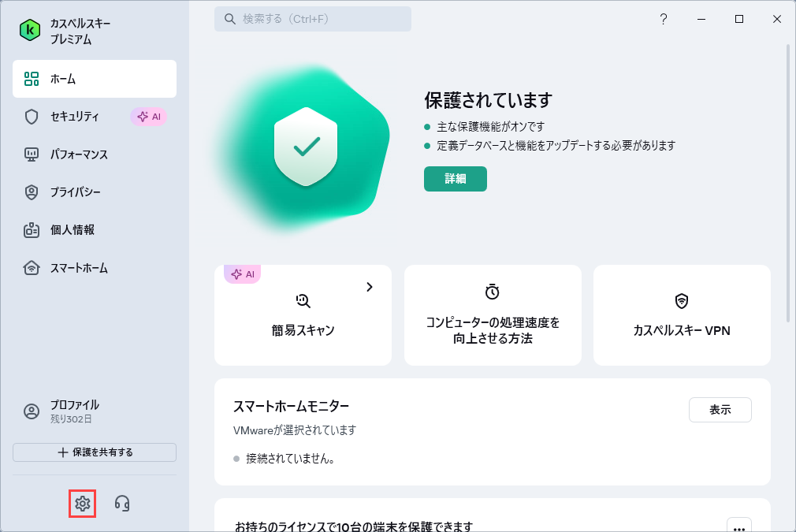Open the プライバシー section
796x532 pixels.
coord(95,192)
